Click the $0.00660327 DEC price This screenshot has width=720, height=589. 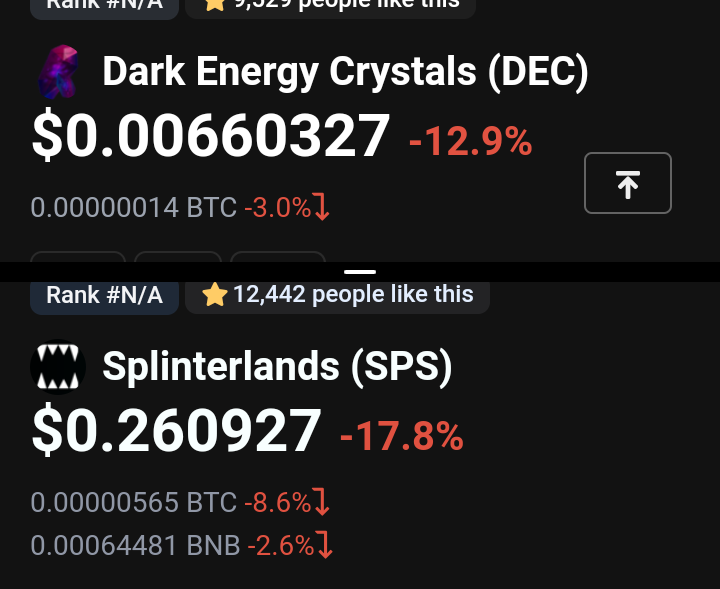tap(211, 136)
